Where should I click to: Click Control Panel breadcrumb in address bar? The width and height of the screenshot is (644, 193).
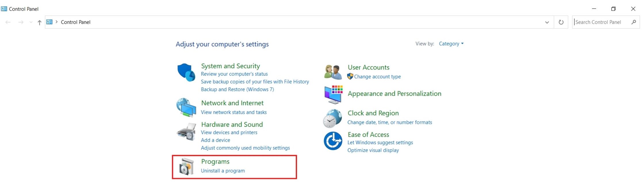coord(75,22)
